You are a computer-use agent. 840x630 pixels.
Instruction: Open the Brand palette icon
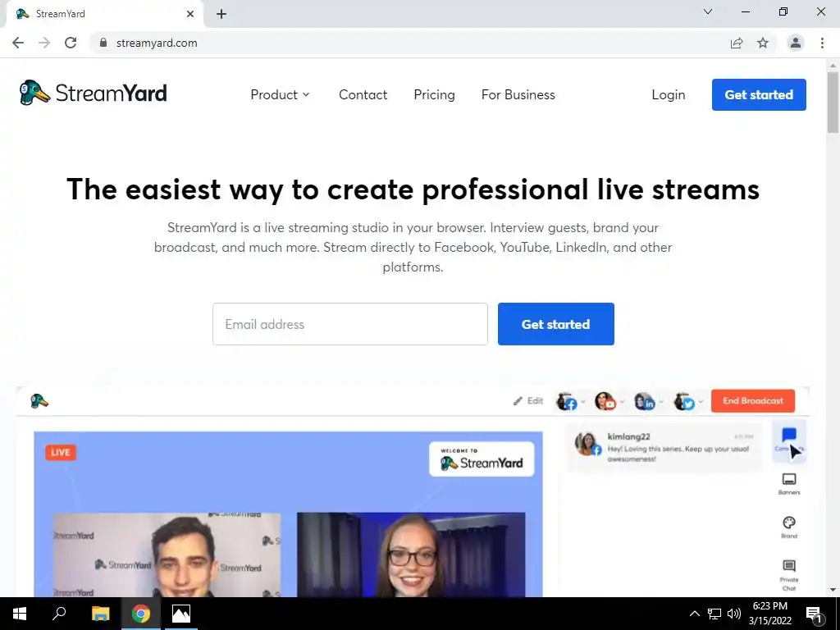click(x=788, y=527)
